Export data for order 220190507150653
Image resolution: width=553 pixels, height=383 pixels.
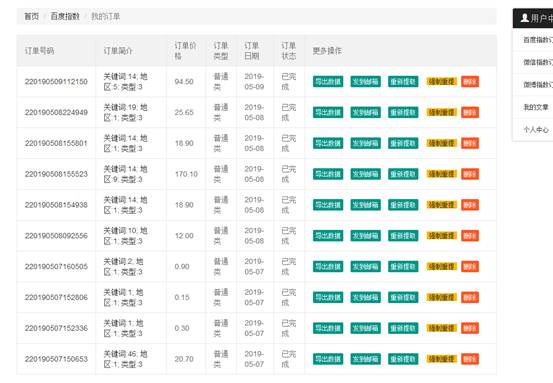tap(328, 359)
